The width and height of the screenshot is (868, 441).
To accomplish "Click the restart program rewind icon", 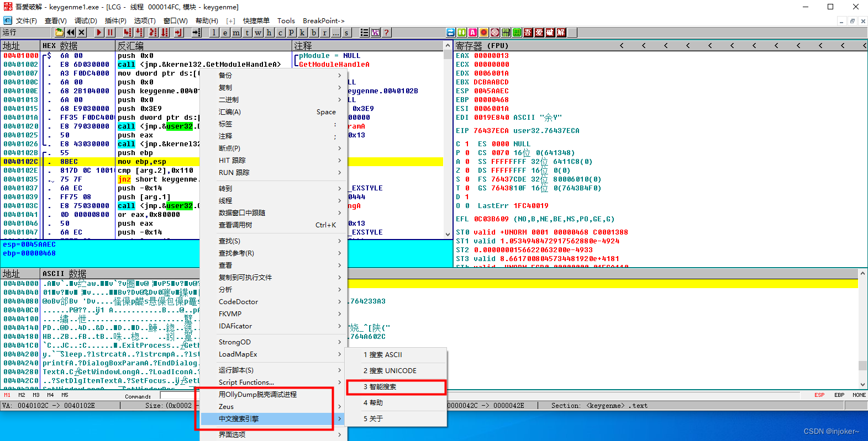I will [x=71, y=33].
